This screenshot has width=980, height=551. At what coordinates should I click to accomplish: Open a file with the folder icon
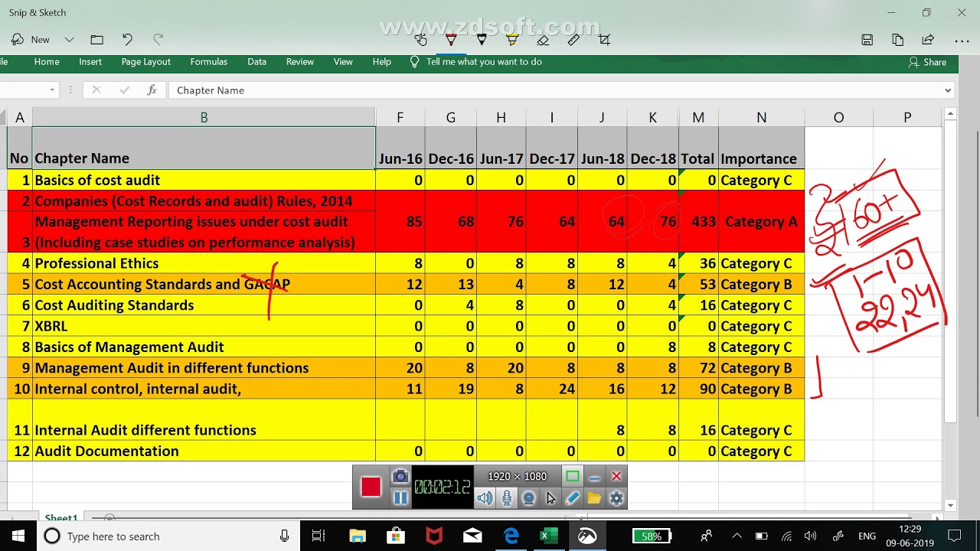coord(96,40)
